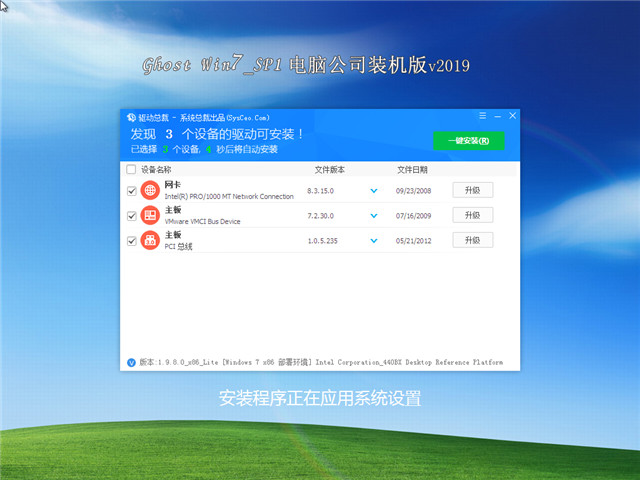Uncheck the PCI 总线 checkbox

click(132, 240)
